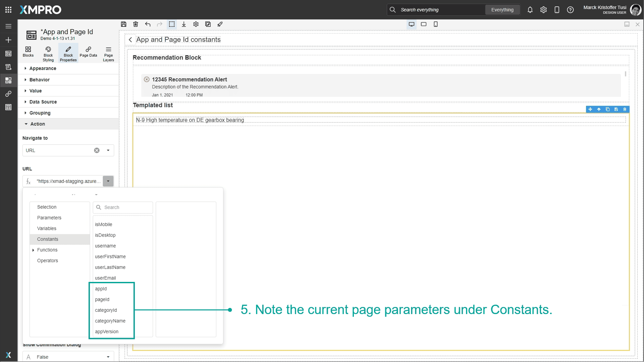The height and width of the screenshot is (362, 644).
Task: Open the Page Layers panel
Action: tap(108, 53)
